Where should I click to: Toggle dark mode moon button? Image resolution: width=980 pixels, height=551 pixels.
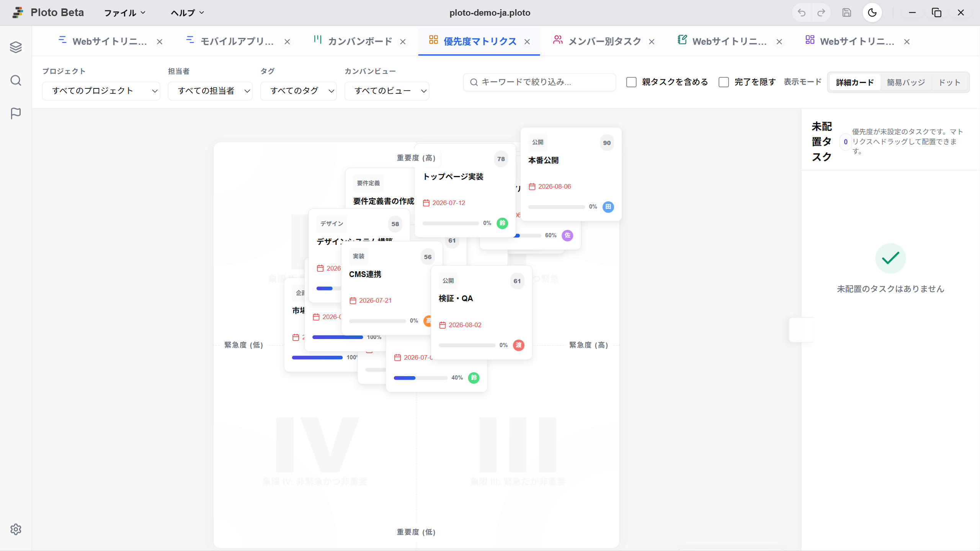pos(872,13)
